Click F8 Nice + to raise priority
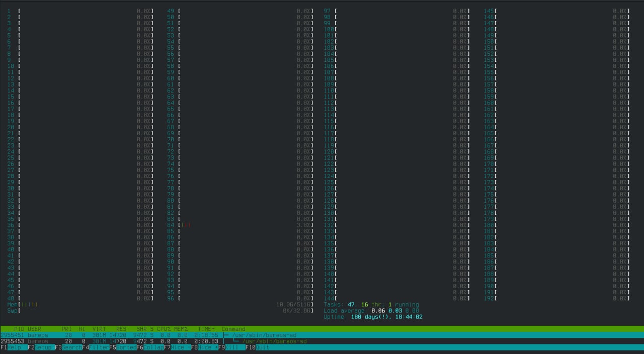 click(204, 347)
